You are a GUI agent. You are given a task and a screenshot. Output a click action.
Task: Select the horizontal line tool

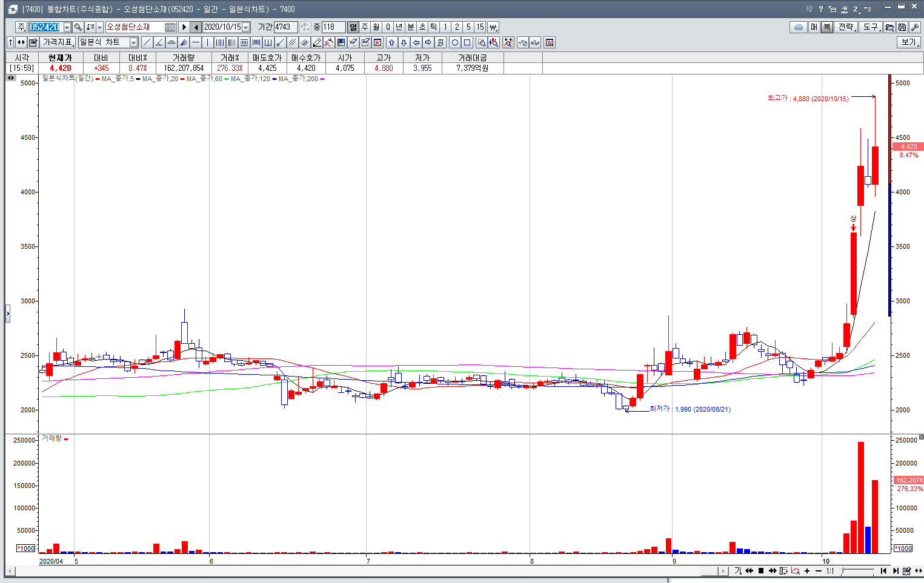coord(196,42)
